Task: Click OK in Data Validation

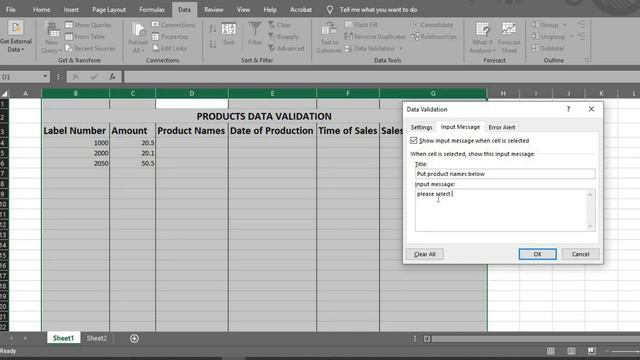Action: click(x=537, y=254)
